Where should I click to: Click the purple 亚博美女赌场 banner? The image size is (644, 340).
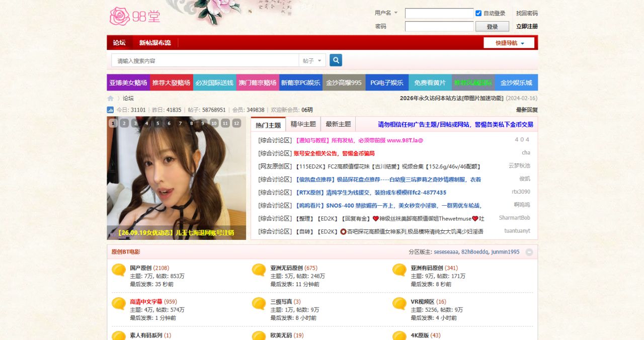coord(128,82)
